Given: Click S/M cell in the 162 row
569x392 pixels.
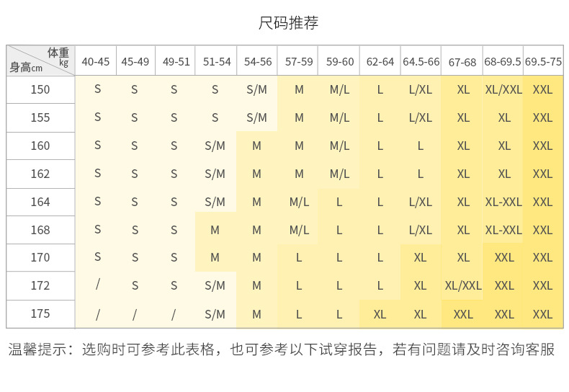Looking at the screenshot, I should pos(215,174).
